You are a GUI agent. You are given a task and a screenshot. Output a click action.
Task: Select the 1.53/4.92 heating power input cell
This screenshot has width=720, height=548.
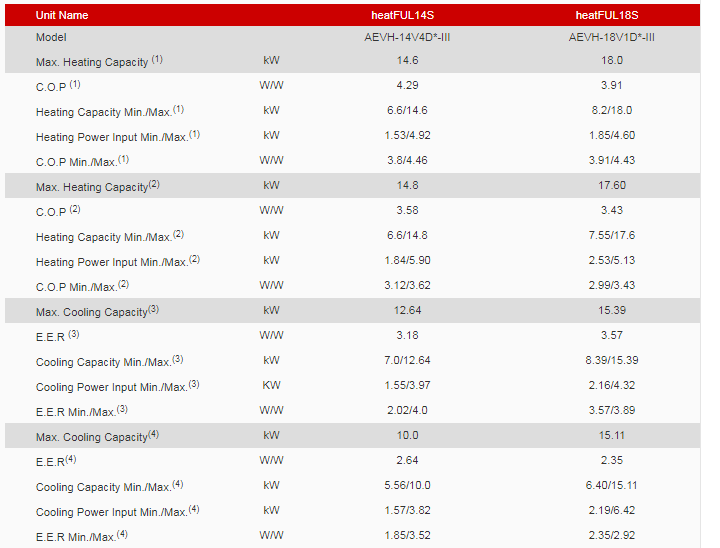[x=406, y=135]
